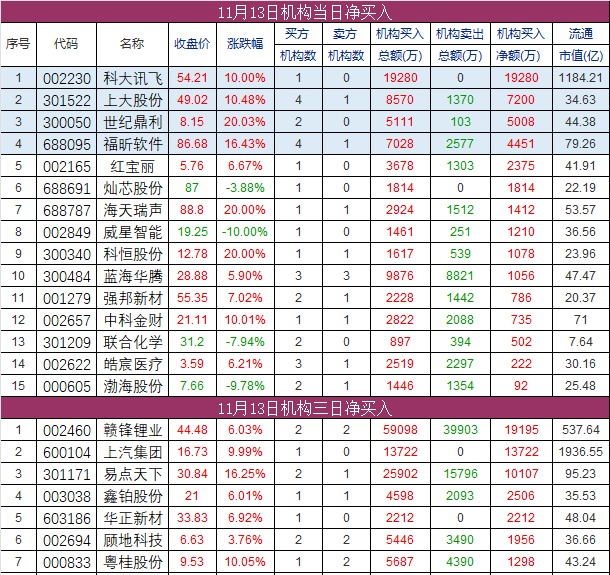The width and height of the screenshot is (610, 575).
Task: Select net buy amount 92
Action: 521,386
